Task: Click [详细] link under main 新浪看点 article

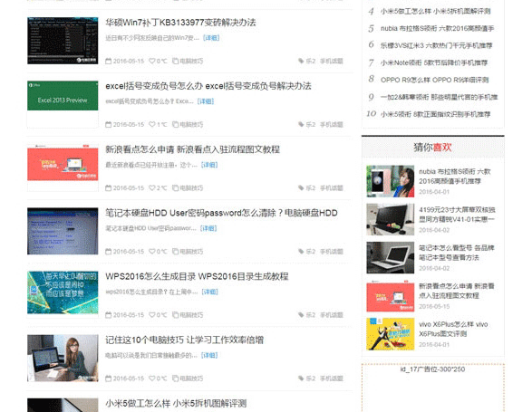Action: [209, 165]
